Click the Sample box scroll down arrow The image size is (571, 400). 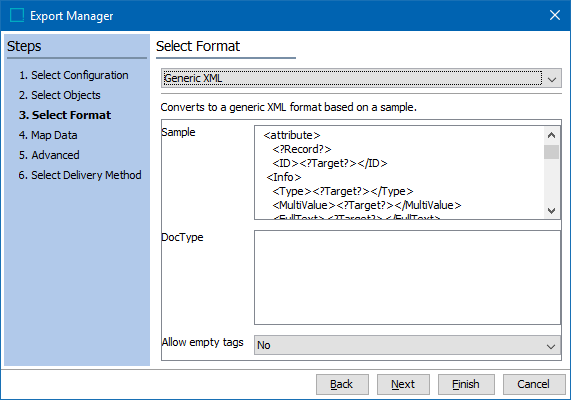pos(551,211)
